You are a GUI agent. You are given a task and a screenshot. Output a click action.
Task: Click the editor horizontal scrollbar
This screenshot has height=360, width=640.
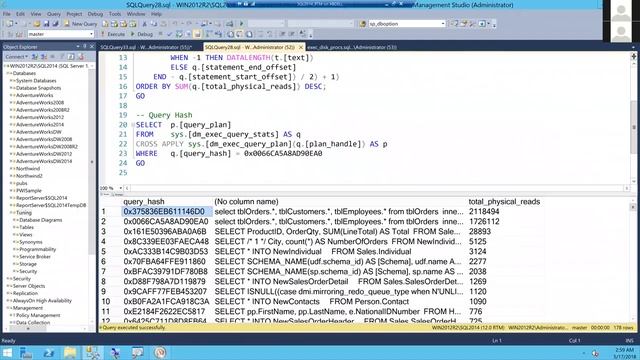tap(376, 188)
